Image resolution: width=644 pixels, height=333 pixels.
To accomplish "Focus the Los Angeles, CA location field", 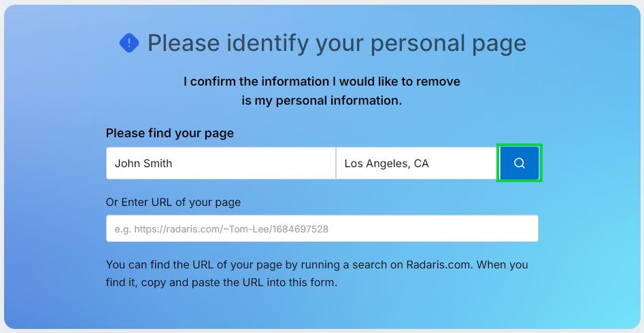I will point(416,163).
